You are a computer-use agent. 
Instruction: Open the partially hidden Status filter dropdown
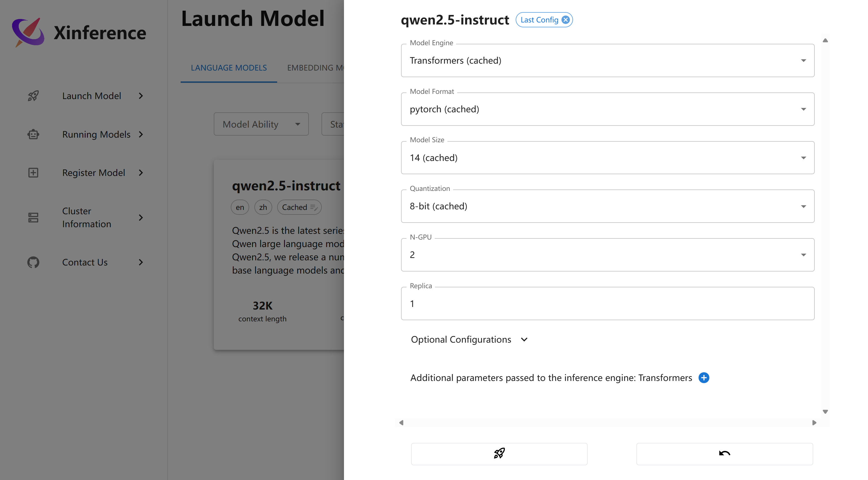coord(333,124)
